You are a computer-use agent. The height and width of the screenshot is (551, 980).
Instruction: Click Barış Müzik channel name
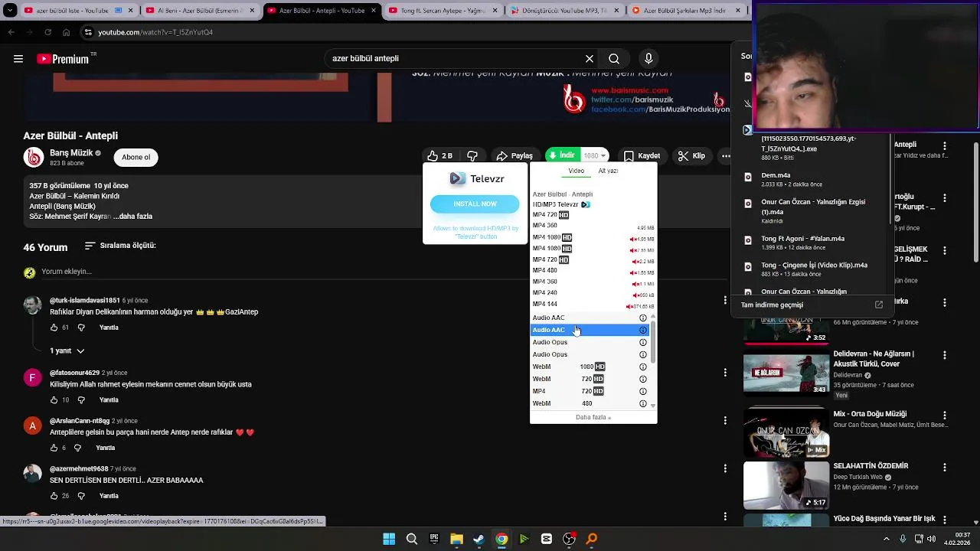[71, 153]
